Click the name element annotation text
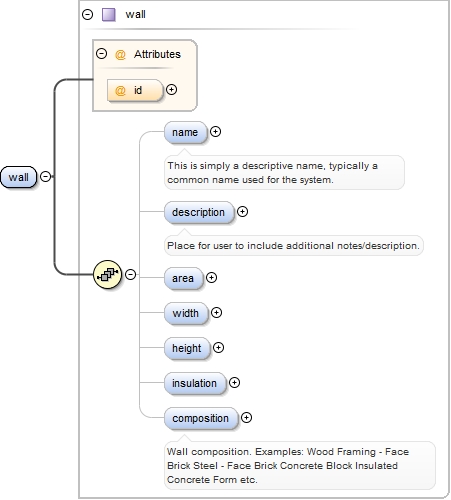Screen dimensions: 451x500 (x=272, y=173)
